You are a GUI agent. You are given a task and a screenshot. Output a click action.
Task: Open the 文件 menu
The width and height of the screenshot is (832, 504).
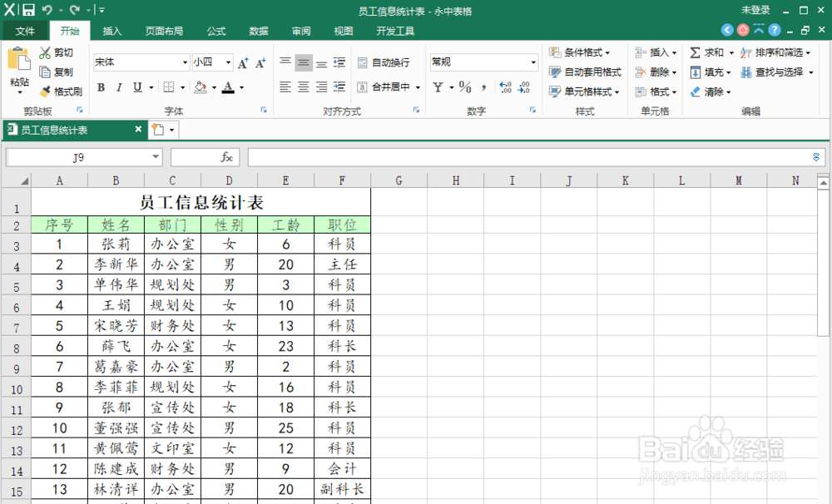[x=25, y=31]
